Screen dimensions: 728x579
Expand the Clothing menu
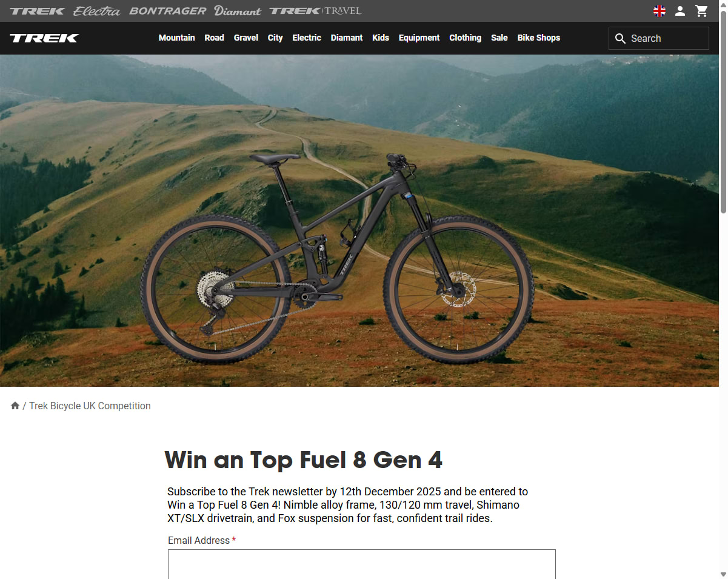click(x=465, y=38)
